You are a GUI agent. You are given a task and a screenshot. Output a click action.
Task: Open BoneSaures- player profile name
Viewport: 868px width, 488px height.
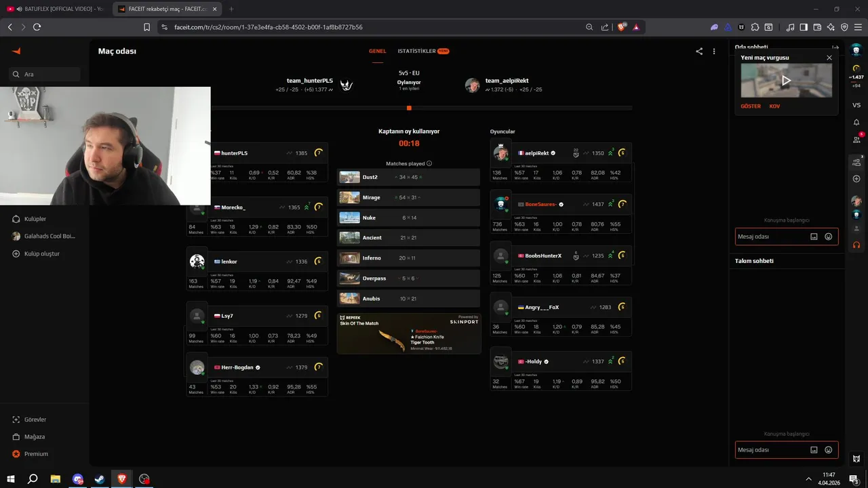tap(540, 204)
